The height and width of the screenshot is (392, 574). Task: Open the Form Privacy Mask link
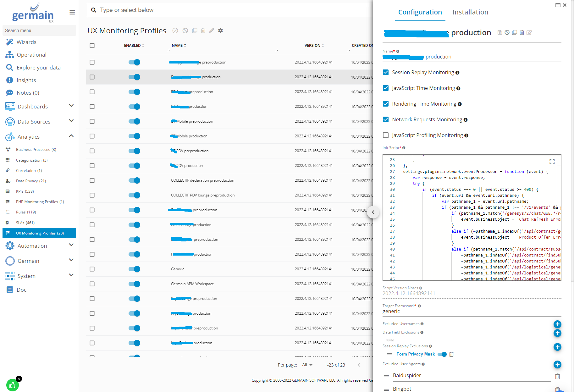pyautogui.click(x=415, y=354)
